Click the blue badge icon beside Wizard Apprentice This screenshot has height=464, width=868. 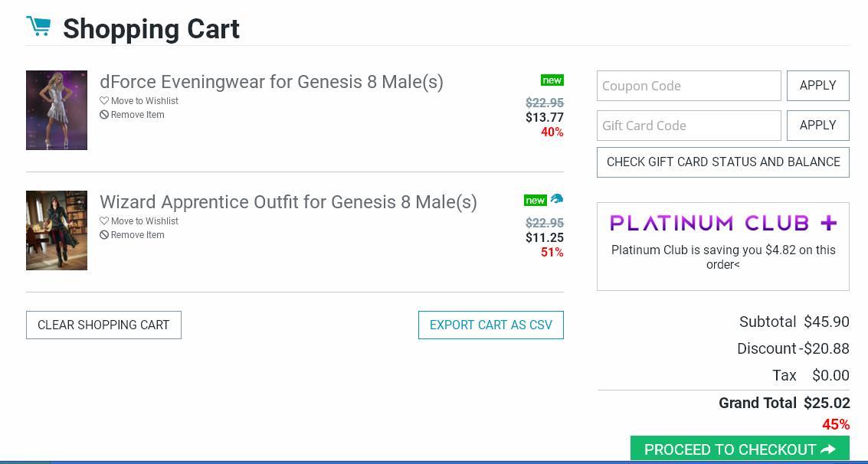(x=557, y=200)
